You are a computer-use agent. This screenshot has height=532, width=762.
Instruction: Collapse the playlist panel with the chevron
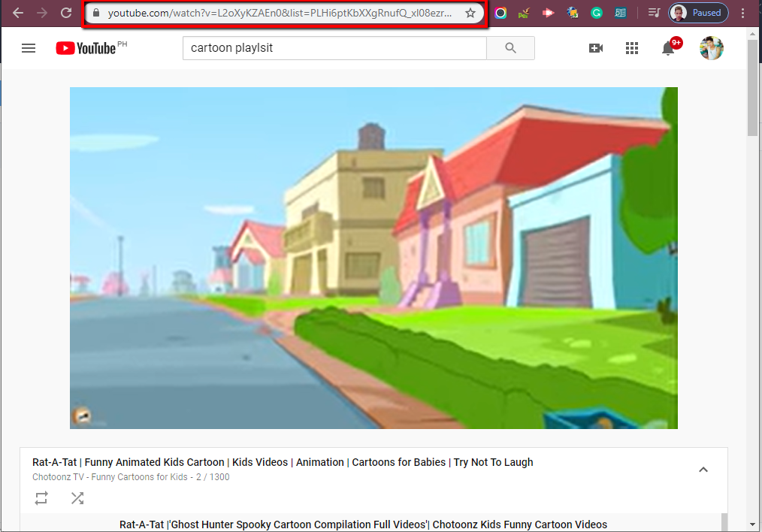703,470
